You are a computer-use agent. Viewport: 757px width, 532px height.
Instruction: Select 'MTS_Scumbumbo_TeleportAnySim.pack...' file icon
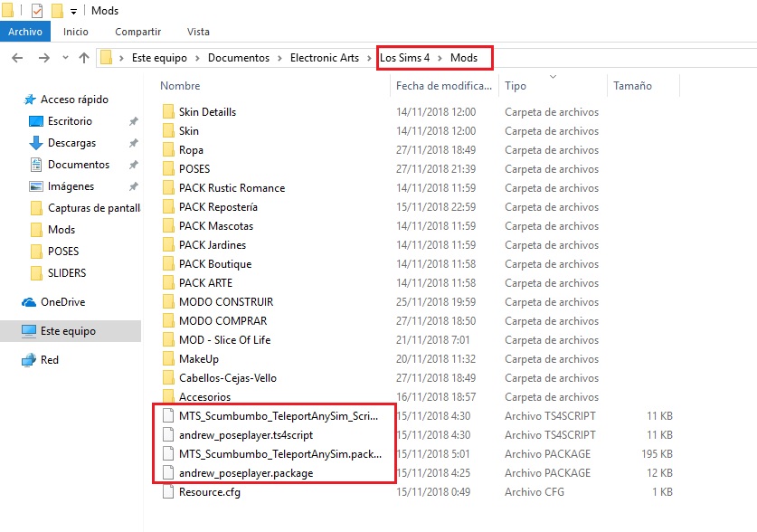(x=168, y=454)
